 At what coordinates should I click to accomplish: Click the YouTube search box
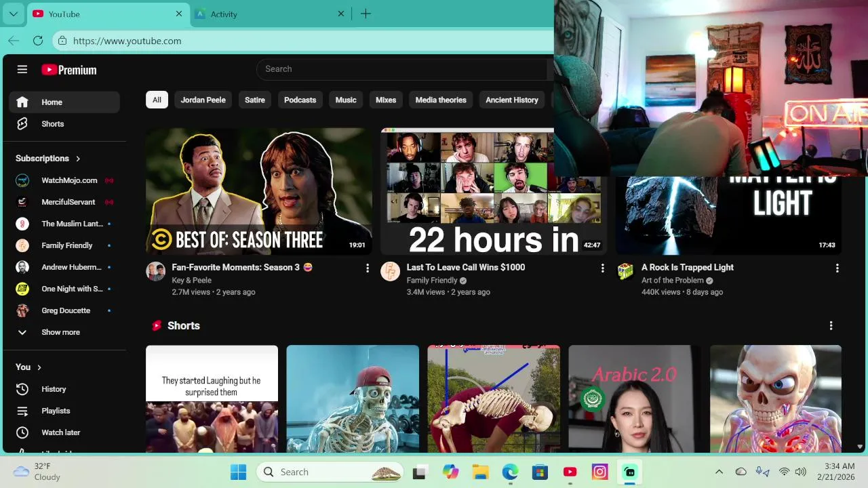[401, 69]
